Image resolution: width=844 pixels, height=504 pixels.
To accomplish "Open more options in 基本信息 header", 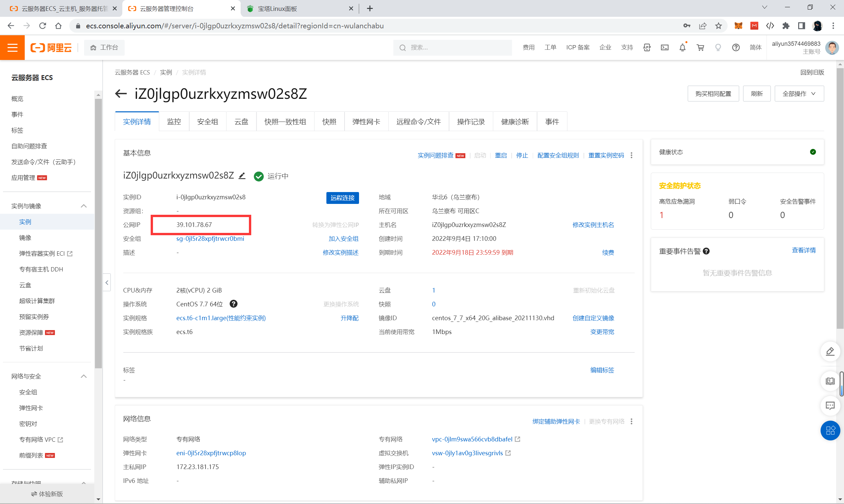I will click(x=632, y=155).
